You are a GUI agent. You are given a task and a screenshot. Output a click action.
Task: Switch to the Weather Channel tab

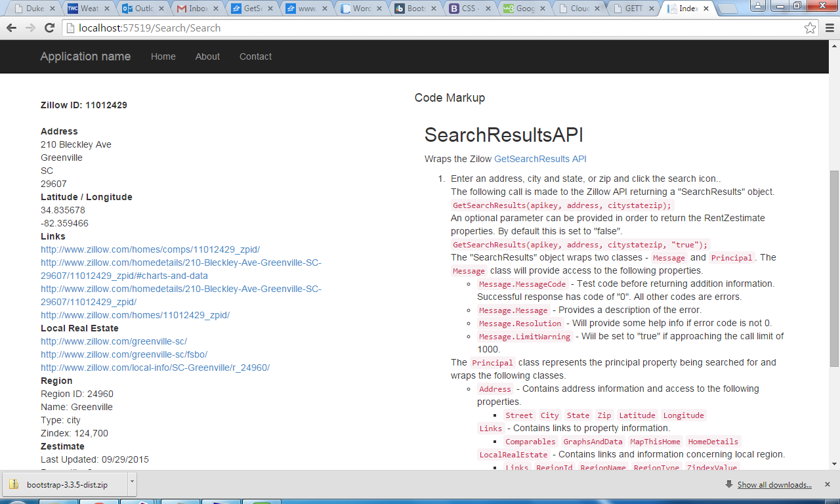89,9
